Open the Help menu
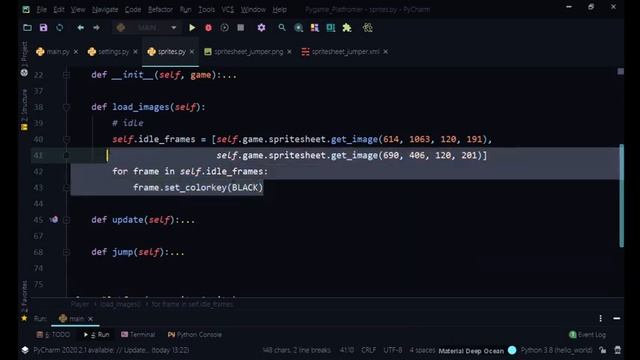640x360 pixels. [280, 9]
